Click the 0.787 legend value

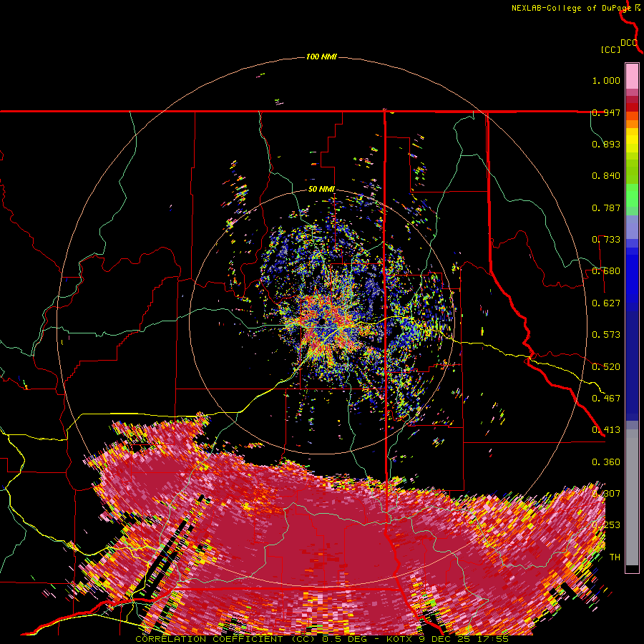[606, 208]
